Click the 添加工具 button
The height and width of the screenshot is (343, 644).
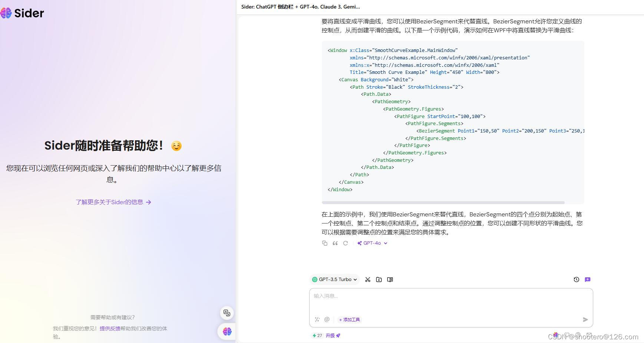(349, 320)
